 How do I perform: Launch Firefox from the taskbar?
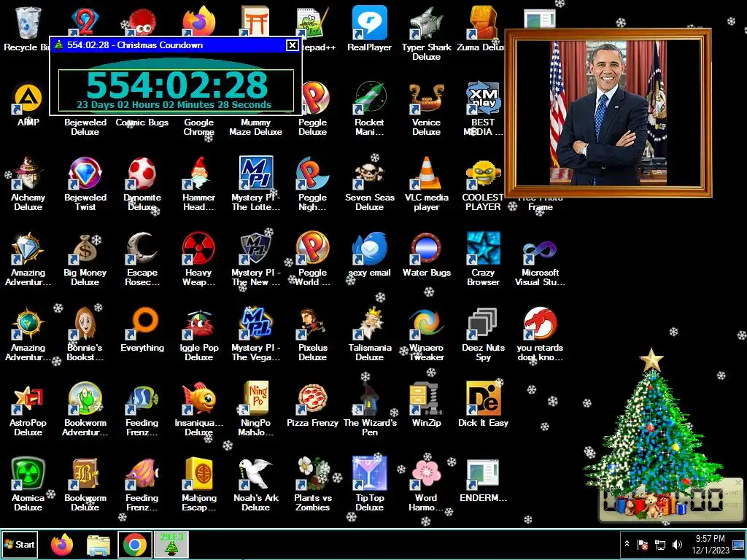[x=62, y=545]
